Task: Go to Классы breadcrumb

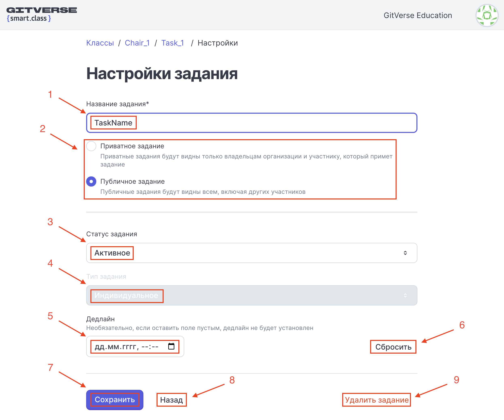Action: (100, 43)
